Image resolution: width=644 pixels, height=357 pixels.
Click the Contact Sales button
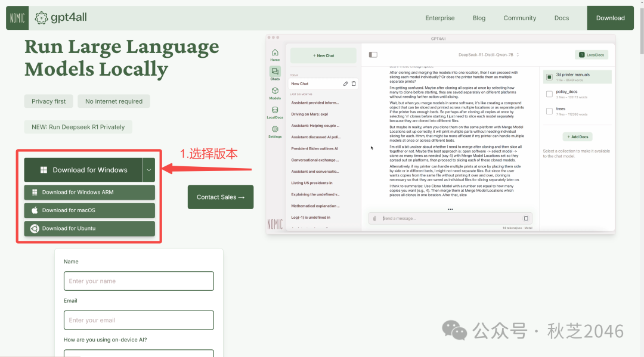pyautogui.click(x=221, y=197)
